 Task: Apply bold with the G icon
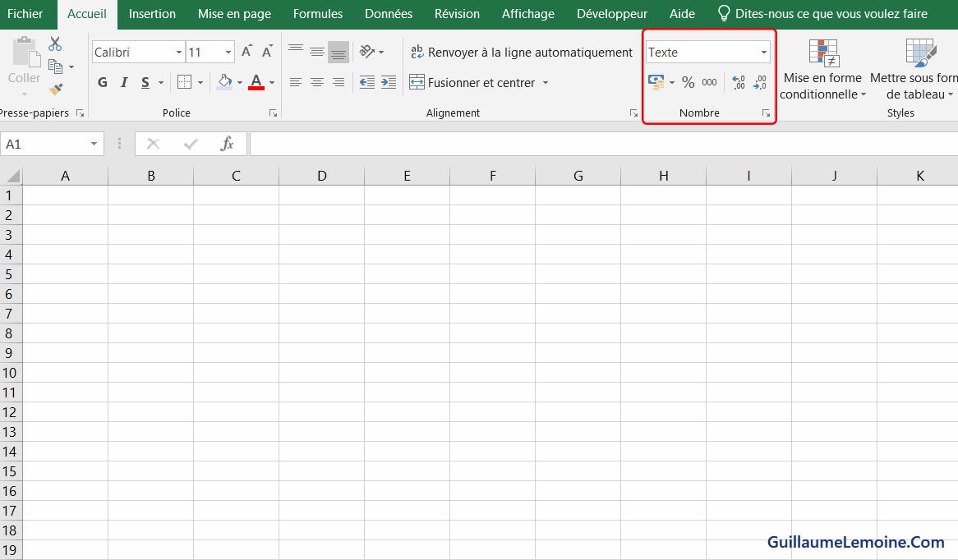(x=102, y=82)
